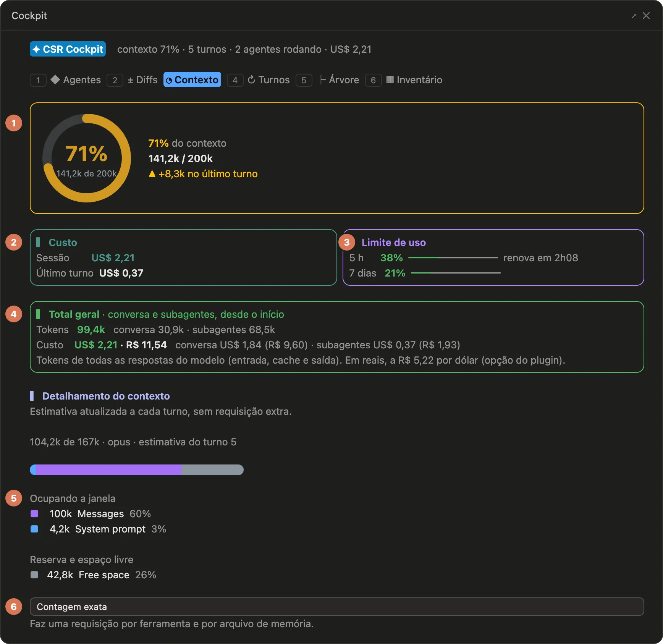Viewport: 663px width, 644px height.
Task: Click '104,2k de 167k · opus' estimate line
Action: tap(133, 442)
